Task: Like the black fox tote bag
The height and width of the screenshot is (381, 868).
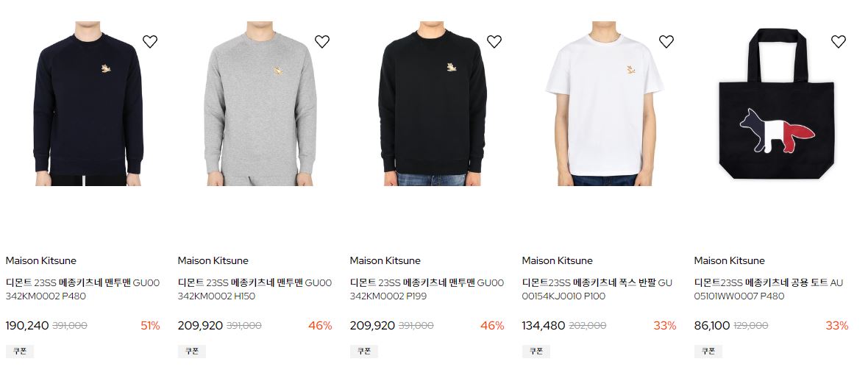Action: tap(839, 41)
